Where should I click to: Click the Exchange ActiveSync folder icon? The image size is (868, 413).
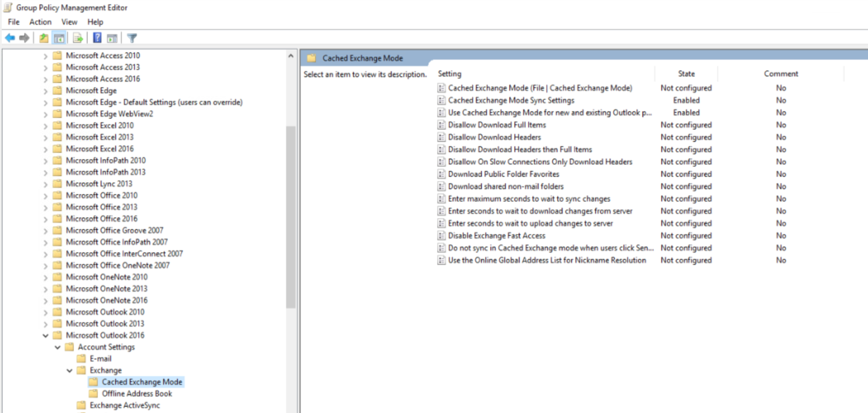point(81,405)
